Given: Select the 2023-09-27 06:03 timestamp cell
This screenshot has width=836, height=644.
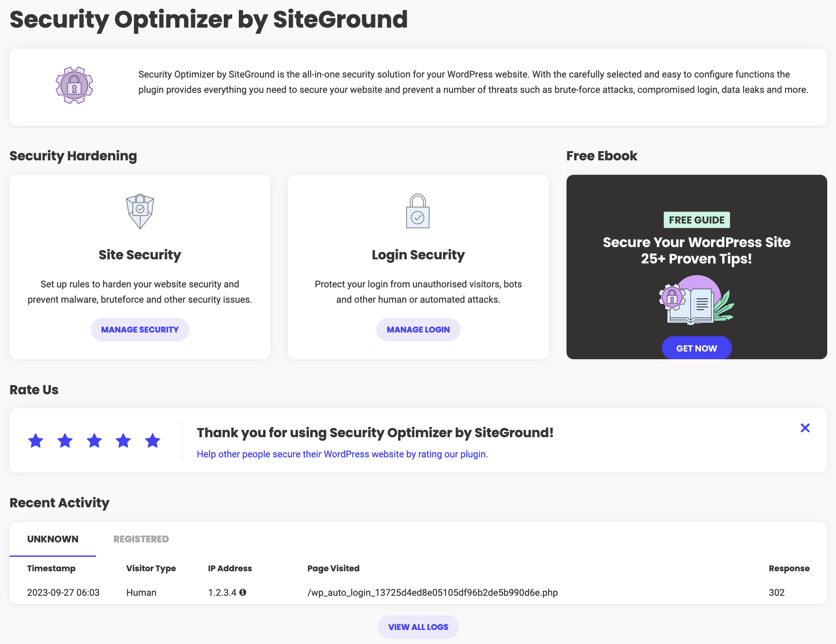Looking at the screenshot, I should tap(64, 592).
